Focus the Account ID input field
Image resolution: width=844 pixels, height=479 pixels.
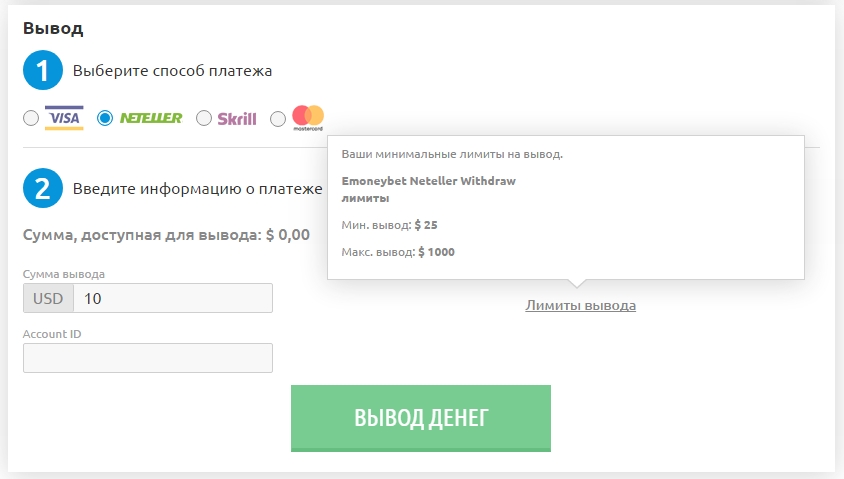[x=147, y=358]
